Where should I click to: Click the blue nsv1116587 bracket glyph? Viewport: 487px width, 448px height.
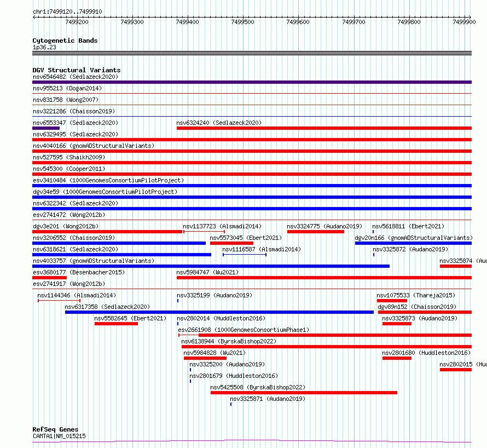(x=245, y=255)
